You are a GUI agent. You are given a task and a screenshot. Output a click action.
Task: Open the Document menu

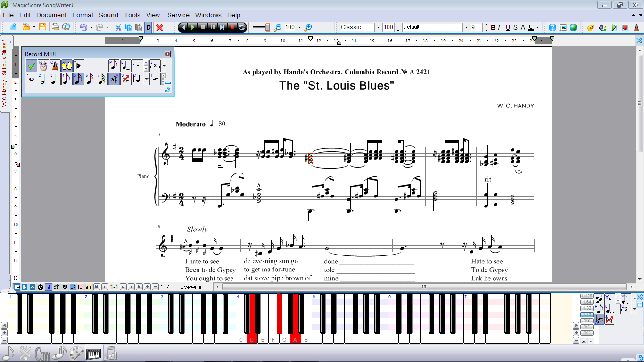(x=51, y=15)
